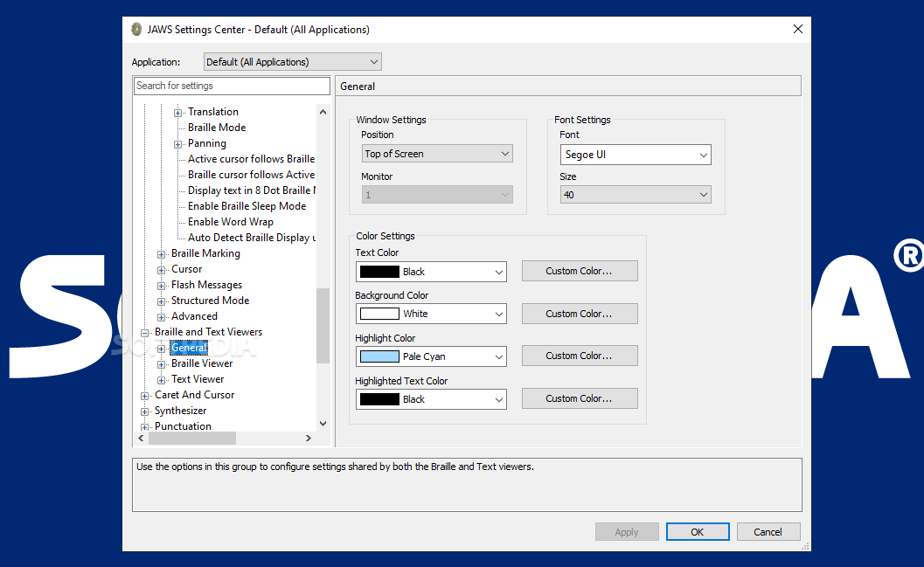Expand the Advanced tree node
The image size is (924, 567).
point(162,317)
